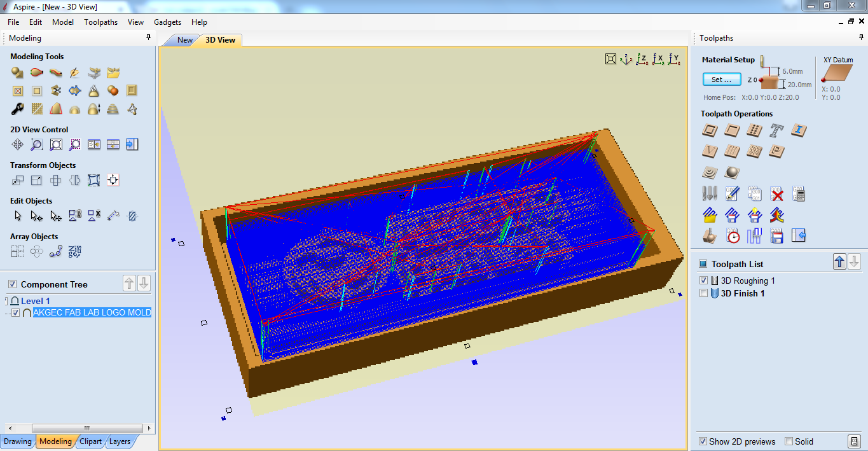Select the arrow Selection tool under Edit Objects
This screenshot has height=451, width=868.
tap(18, 216)
